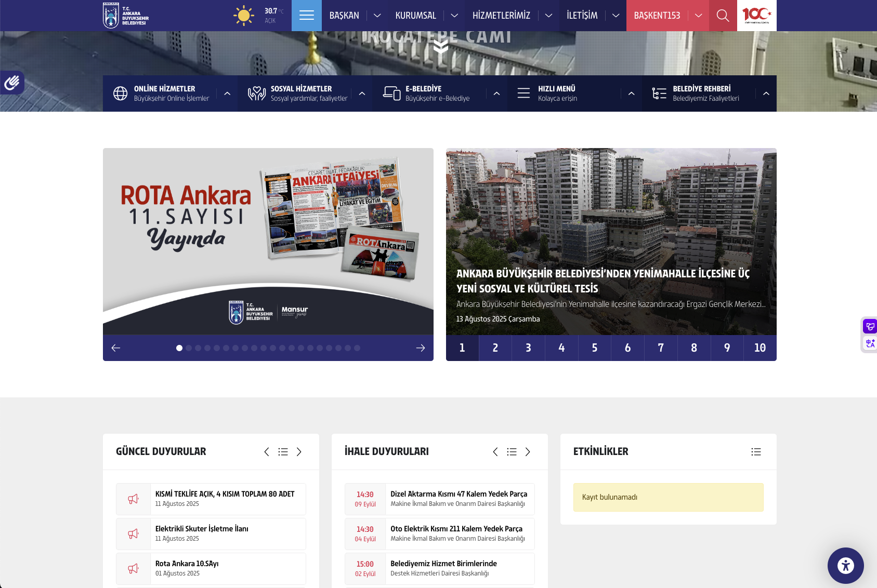The width and height of the screenshot is (877, 588).
Task: Open the accessibility widget button
Action: (846, 566)
